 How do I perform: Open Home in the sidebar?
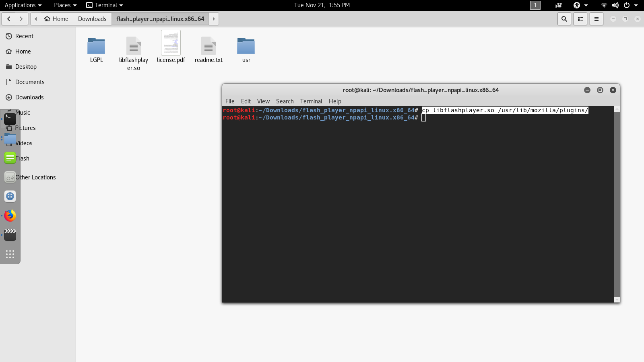(x=38, y=51)
